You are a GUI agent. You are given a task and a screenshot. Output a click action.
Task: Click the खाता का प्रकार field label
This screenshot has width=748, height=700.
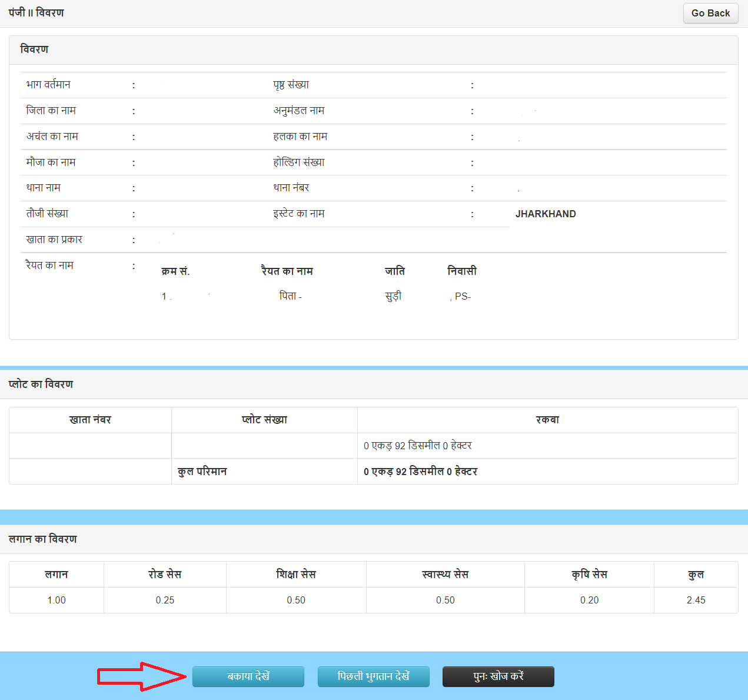click(x=54, y=240)
